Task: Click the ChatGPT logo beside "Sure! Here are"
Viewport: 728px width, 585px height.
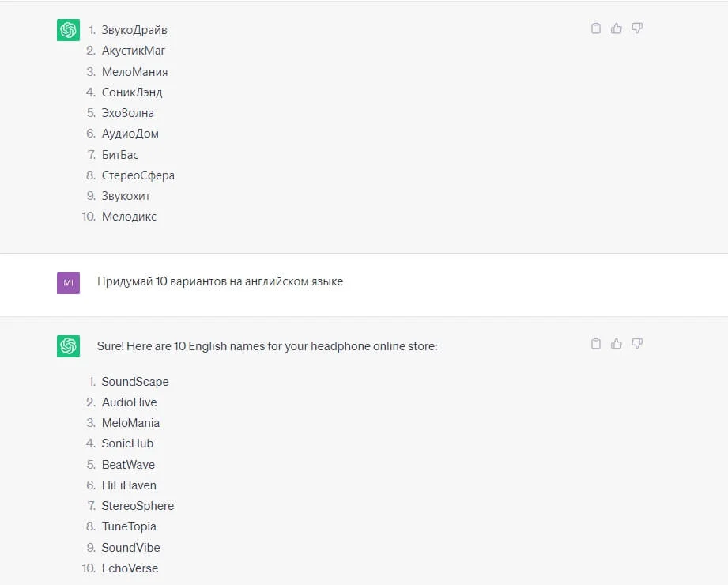Action: tap(69, 346)
